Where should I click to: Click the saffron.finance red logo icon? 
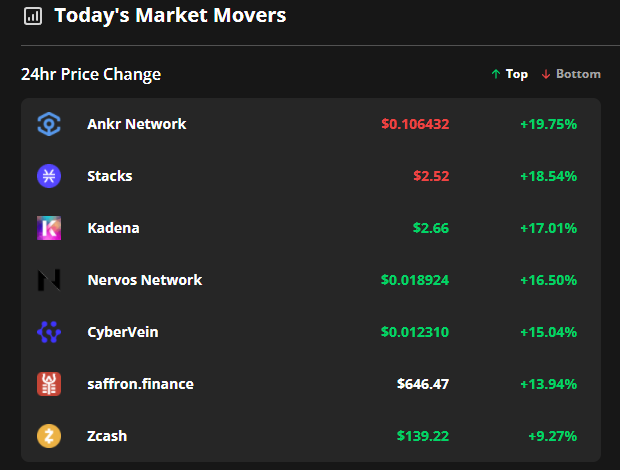49,384
